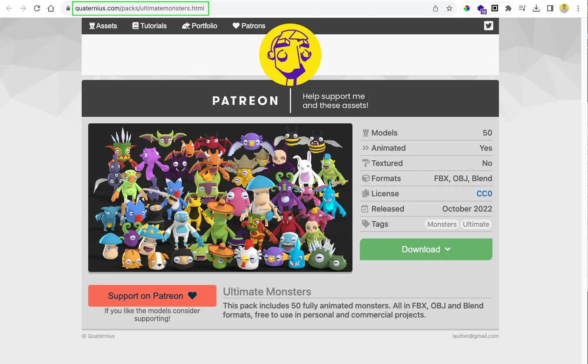Open the Patrons menu item
The height and width of the screenshot is (364, 588).
(249, 26)
